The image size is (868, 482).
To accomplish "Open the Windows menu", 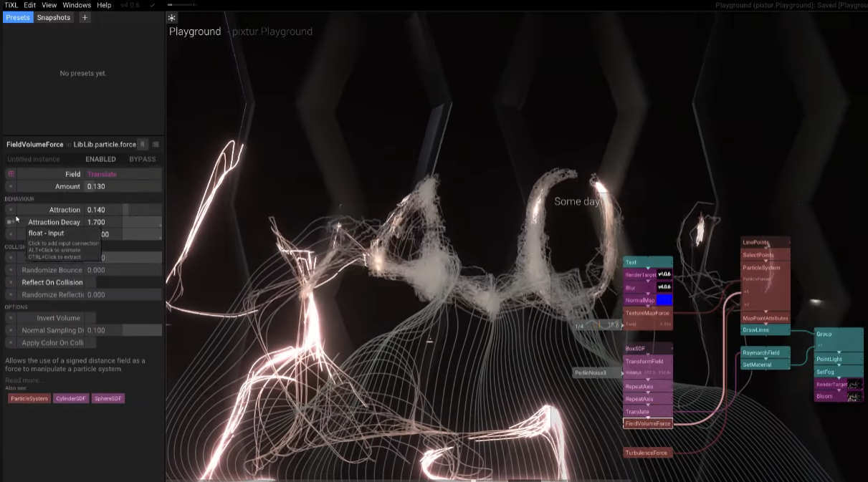I will [x=77, y=5].
